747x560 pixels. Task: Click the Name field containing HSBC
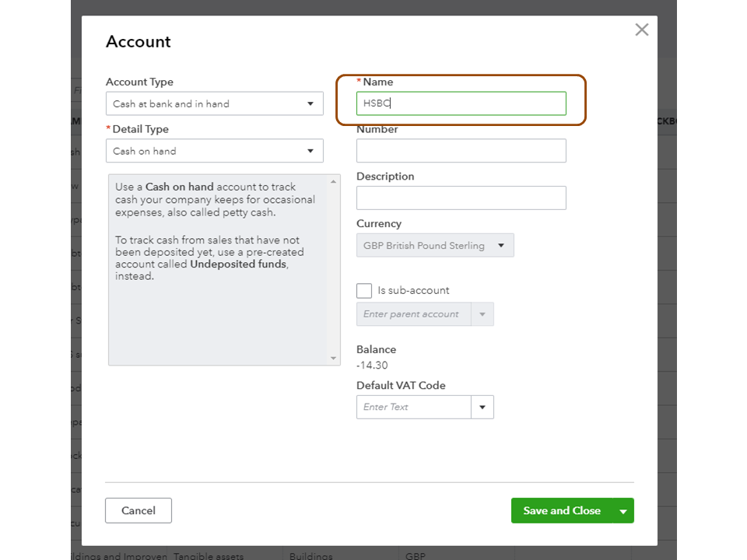click(x=461, y=103)
